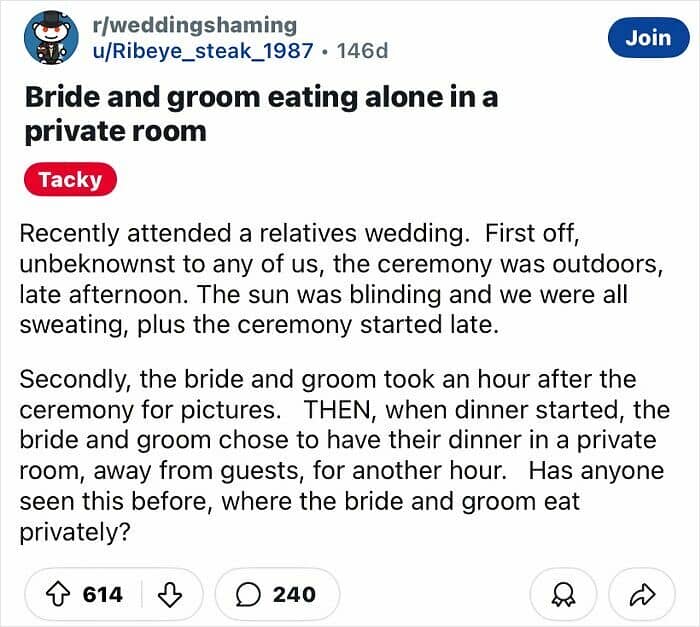Click the 614 vote score
The image size is (700, 627).
pos(102,594)
